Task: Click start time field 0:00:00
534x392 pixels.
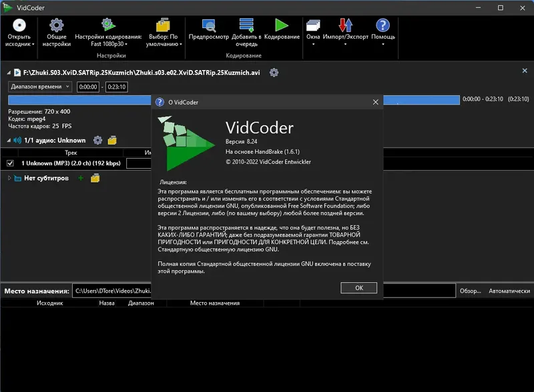Action: 88,87
